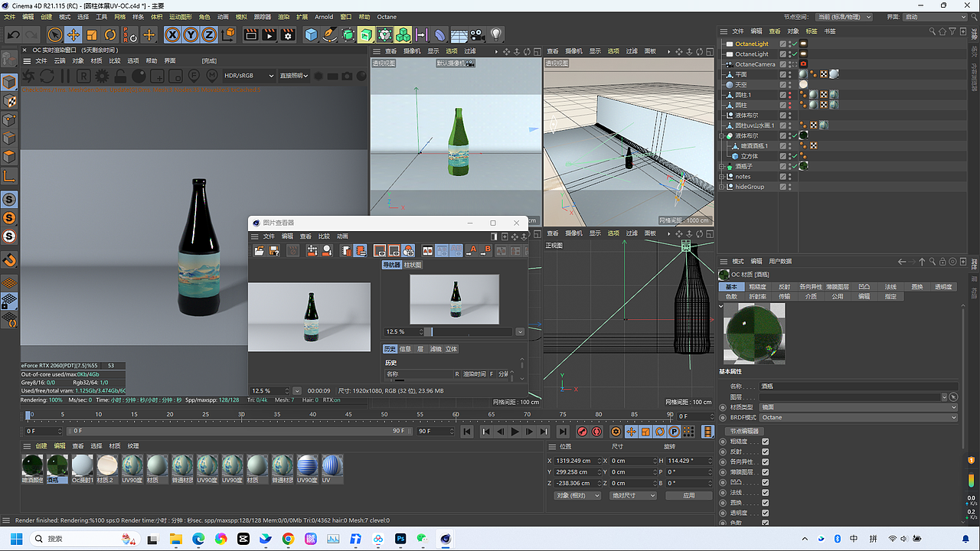The height and width of the screenshot is (551, 980).
Task: Open render settings from the top toolbar
Action: [x=288, y=34]
